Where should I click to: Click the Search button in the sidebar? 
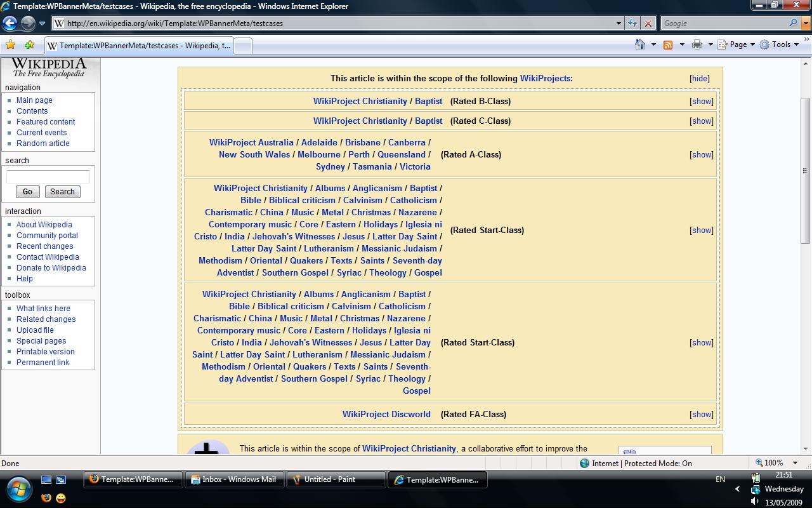point(62,192)
